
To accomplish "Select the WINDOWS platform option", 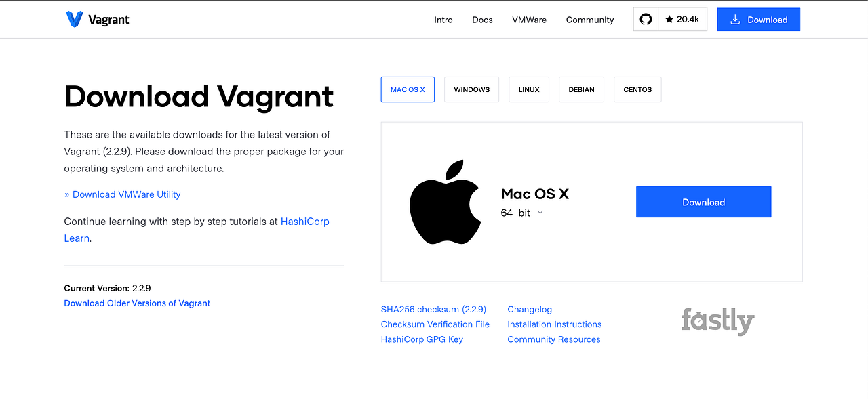I will (471, 89).
